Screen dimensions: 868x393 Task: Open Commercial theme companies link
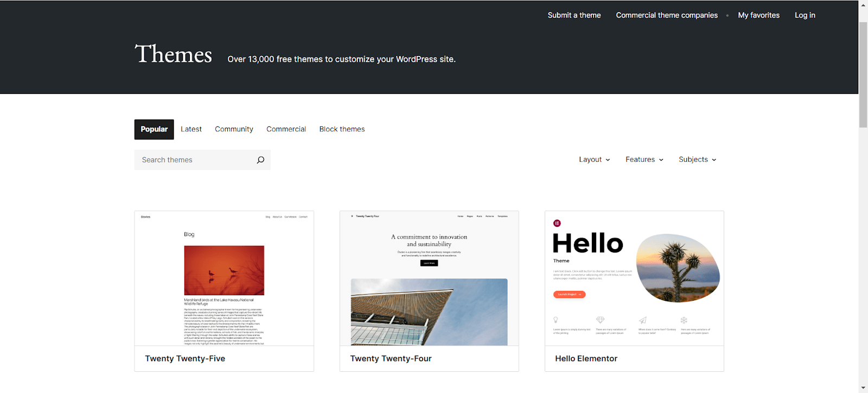point(667,15)
